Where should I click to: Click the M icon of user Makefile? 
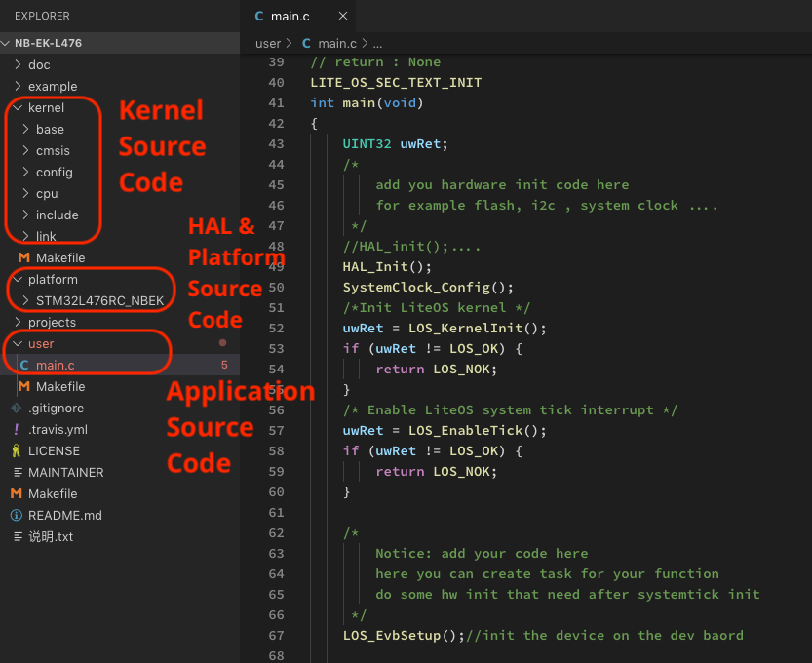click(23, 386)
